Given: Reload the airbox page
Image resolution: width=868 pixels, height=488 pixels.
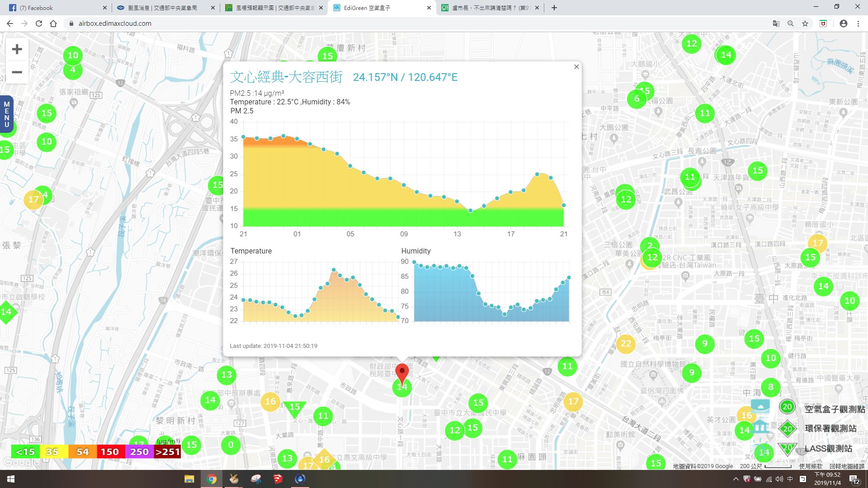Looking at the screenshot, I should (x=39, y=23).
